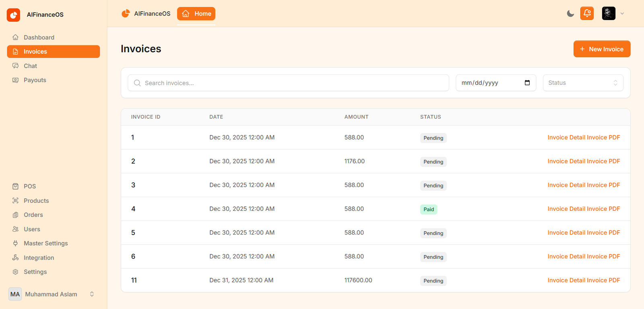Switch to the Home tab
644x309 pixels.
(196, 14)
